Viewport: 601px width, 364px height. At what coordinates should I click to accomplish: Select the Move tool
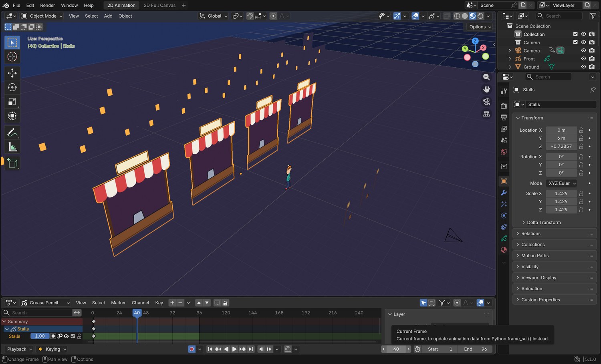(x=12, y=73)
